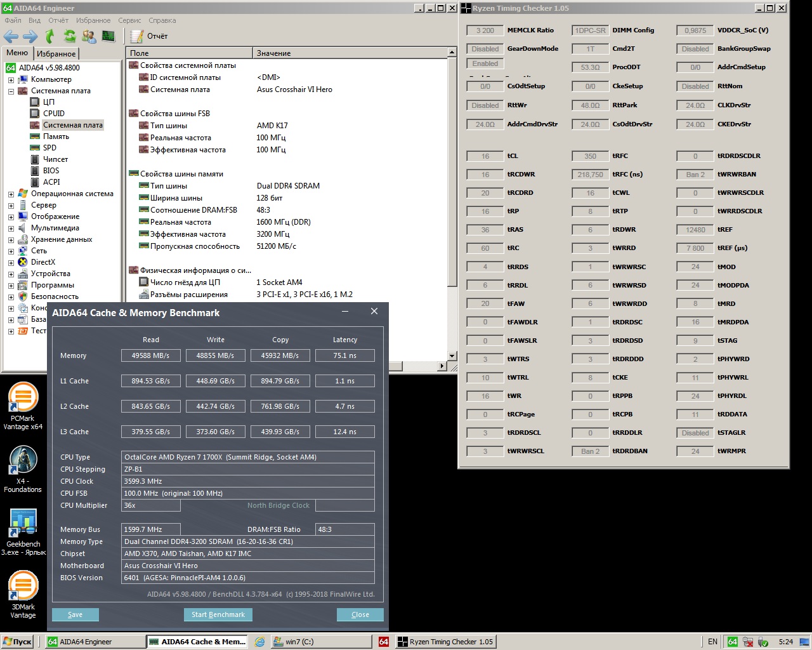The image size is (812, 650).
Task: Click the Поле column header
Action: 190,53
